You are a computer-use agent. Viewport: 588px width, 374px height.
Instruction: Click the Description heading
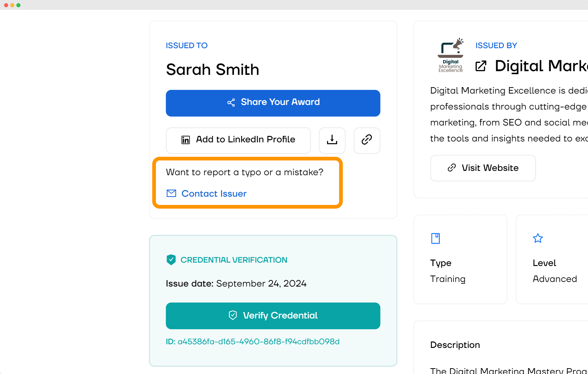tap(455, 345)
